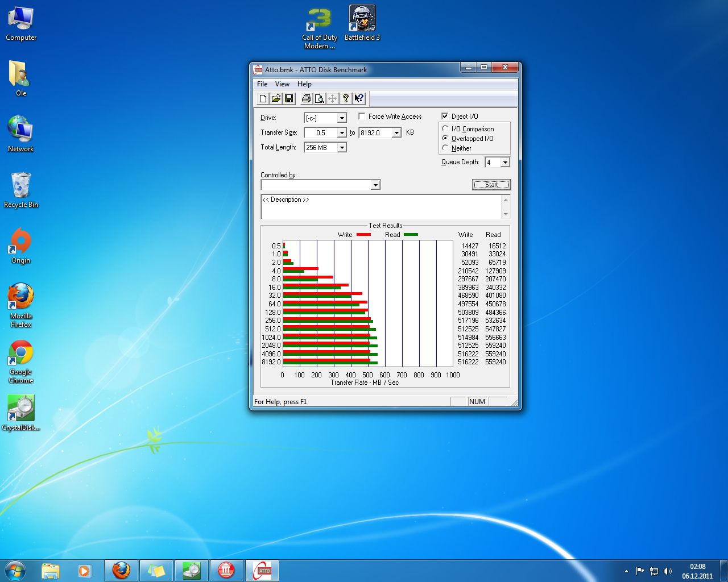728x582 pixels.
Task: Click the NUM status bar indicator
Action: (x=477, y=402)
